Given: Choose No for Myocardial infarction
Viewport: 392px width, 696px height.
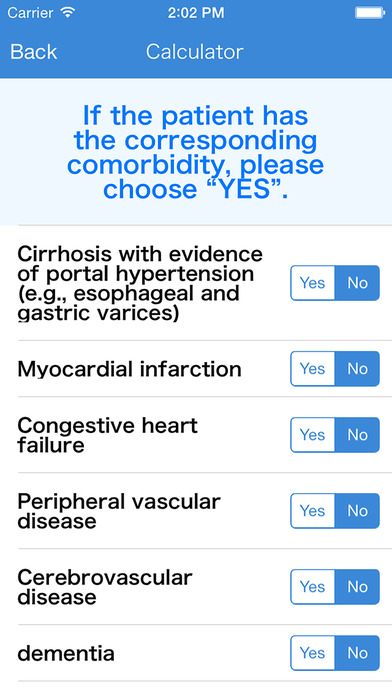Looking at the screenshot, I should 357,369.
